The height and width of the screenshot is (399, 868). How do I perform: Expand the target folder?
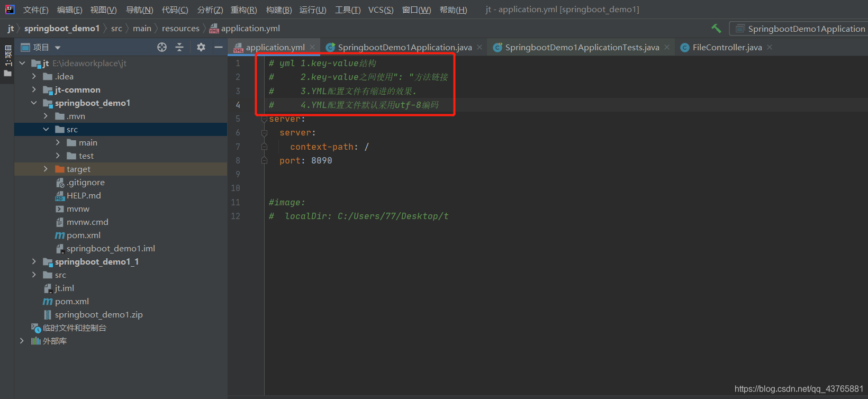[x=46, y=169]
